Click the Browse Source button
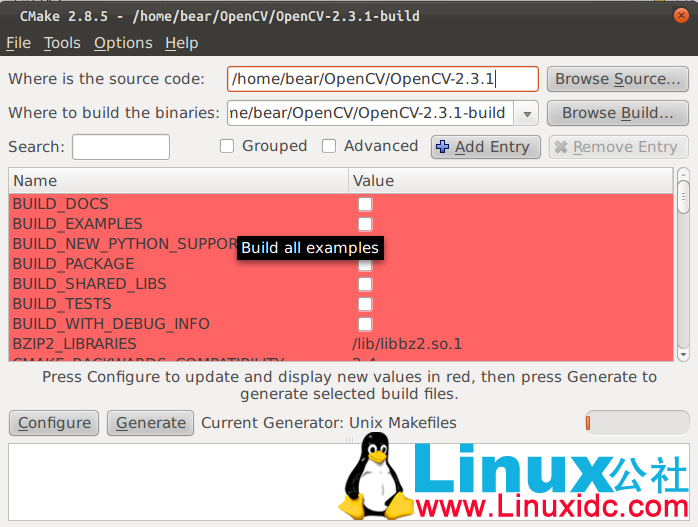The image size is (698, 527). click(617, 79)
